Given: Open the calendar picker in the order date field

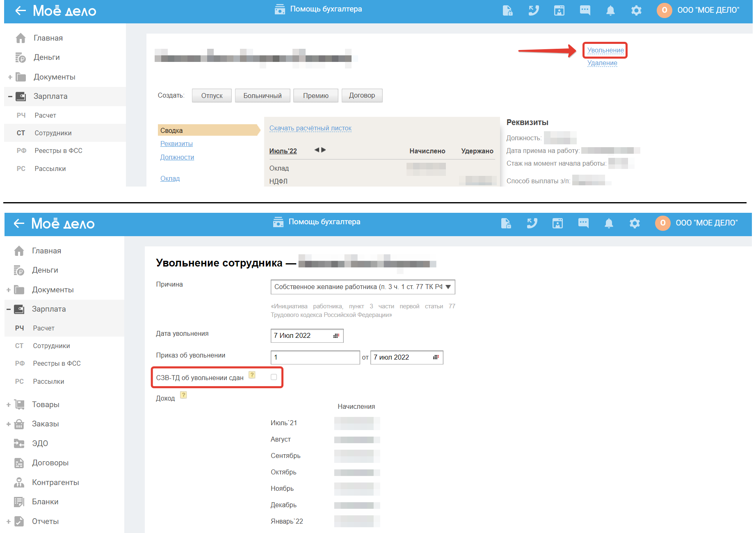Looking at the screenshot, I should click(436, 358).
